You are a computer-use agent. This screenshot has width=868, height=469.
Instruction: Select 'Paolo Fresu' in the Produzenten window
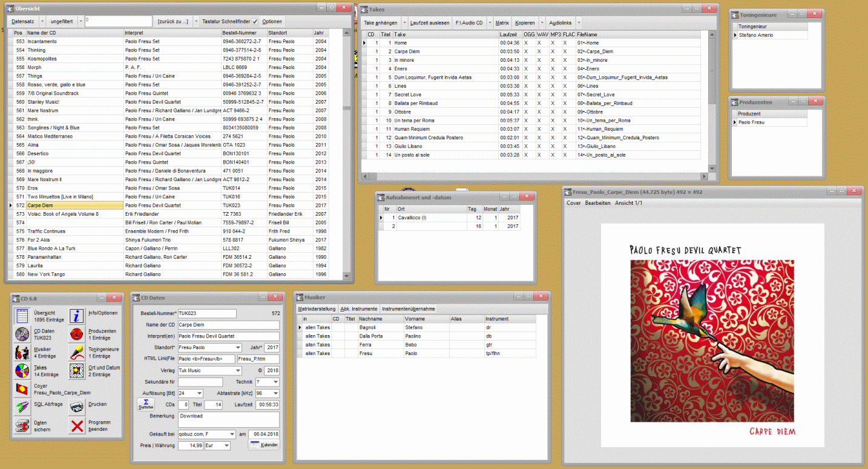[x=772, y=122]
